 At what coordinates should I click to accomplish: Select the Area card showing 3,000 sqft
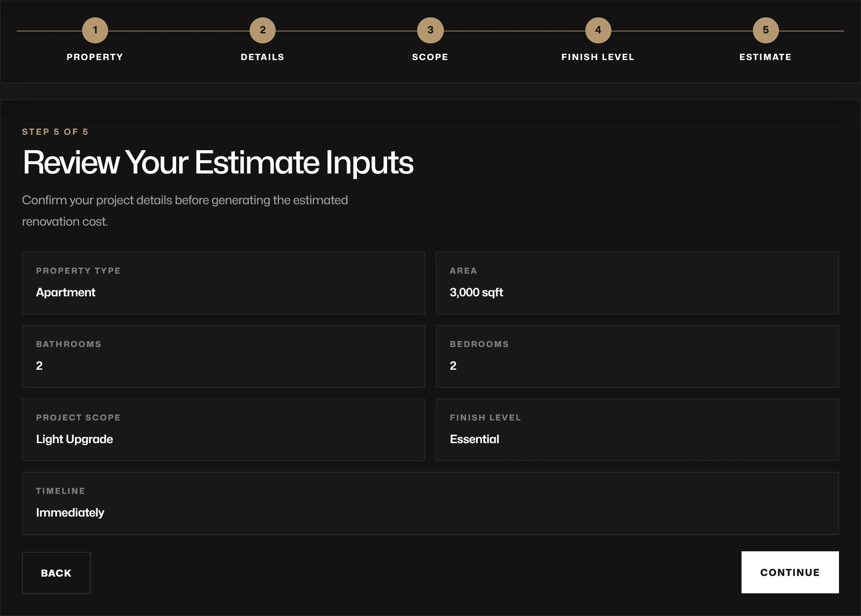pos(637,283)
